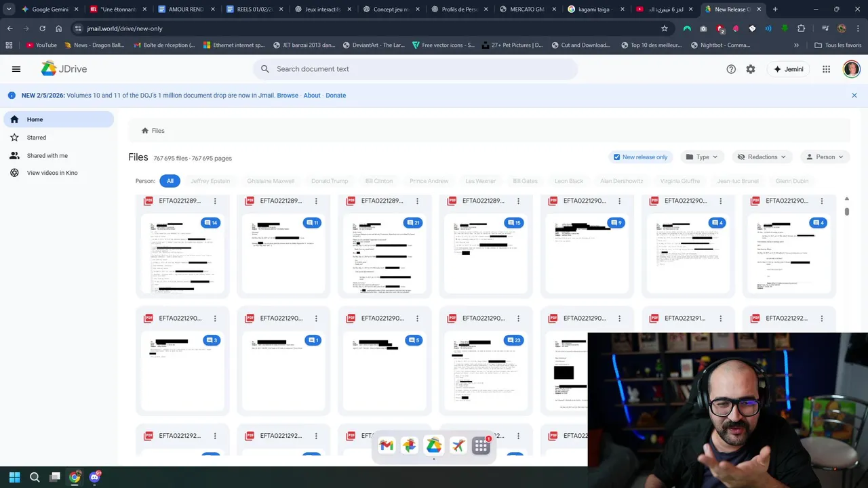Follow the About link in banner

pos(312,96)
